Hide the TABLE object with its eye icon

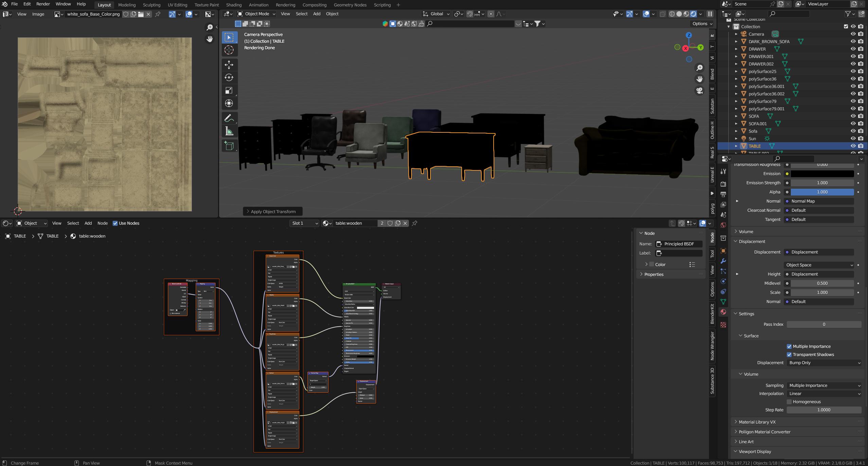point(853,146)
